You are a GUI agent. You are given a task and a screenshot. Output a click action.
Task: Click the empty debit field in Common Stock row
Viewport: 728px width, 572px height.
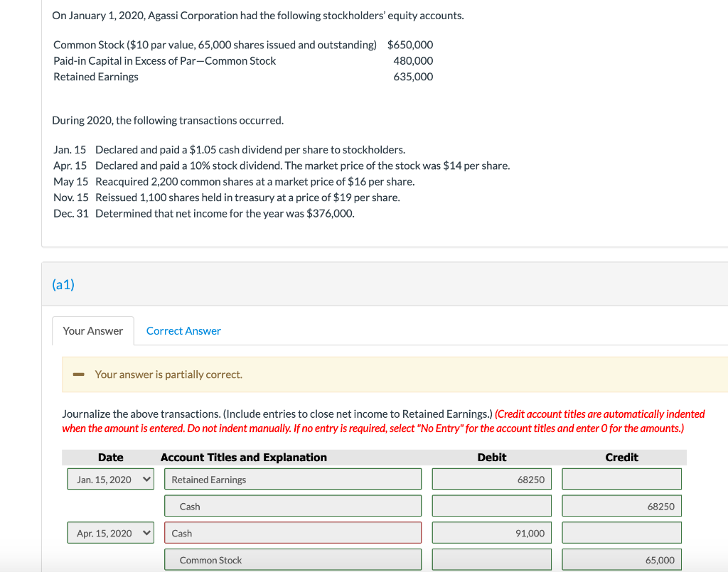pos(492,560)
